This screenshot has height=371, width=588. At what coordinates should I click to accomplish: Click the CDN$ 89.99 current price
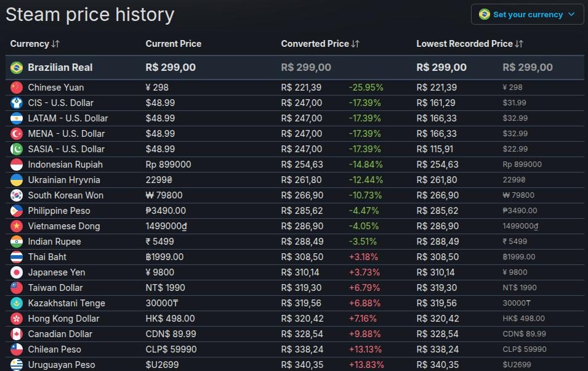171,334
